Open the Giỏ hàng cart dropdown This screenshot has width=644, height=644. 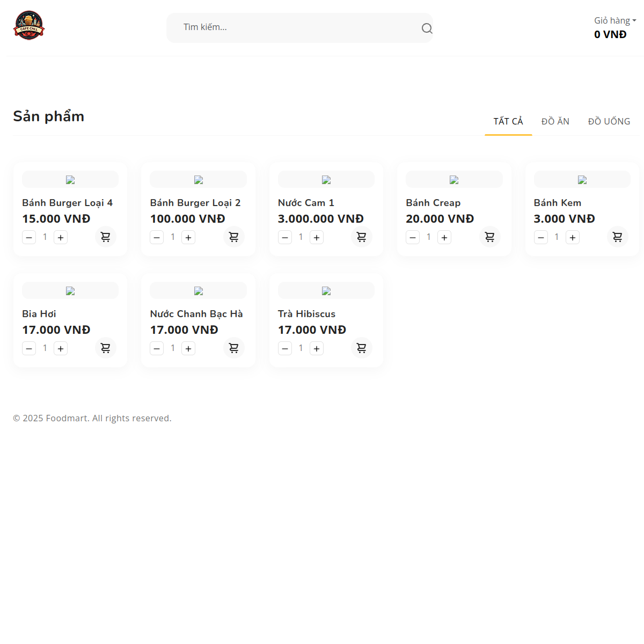pyautogui.click(x=614, y=21)
